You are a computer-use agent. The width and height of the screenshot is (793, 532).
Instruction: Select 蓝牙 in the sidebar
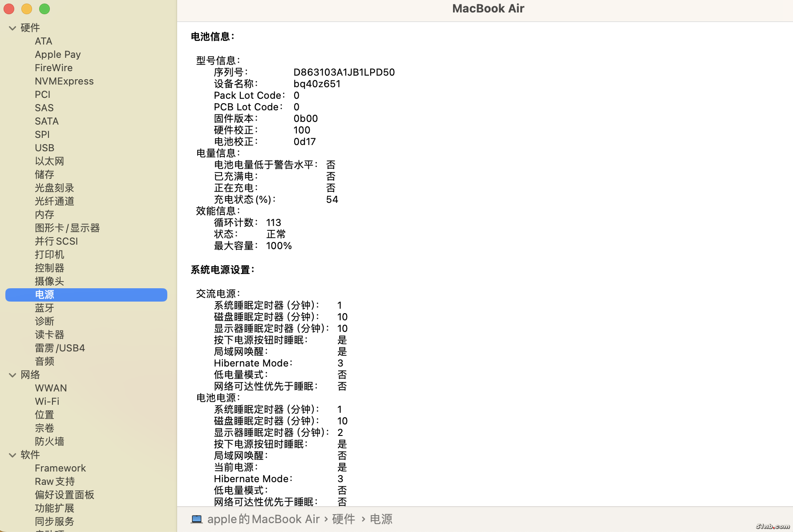tap(45, 308)
